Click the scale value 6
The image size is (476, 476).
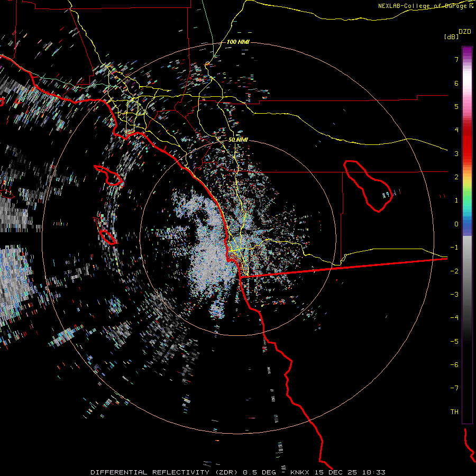click(456, 83)
